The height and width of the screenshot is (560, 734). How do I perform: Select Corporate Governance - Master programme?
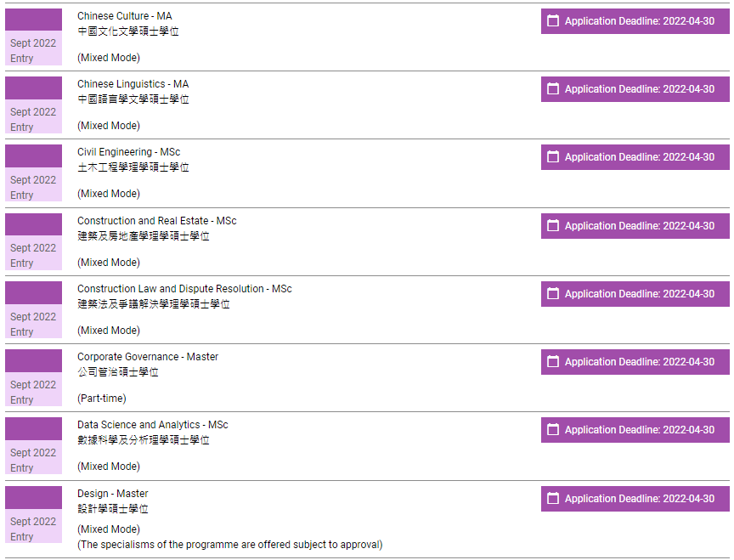point(147,357)
